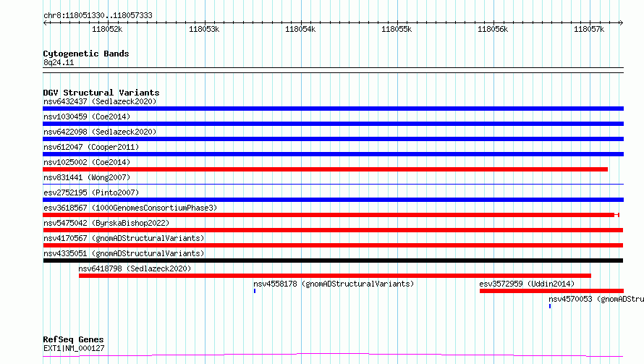Screen dimensions: 644x364
Task: Click the Cytogenetic Bands track title
Action: coord(86,54)
